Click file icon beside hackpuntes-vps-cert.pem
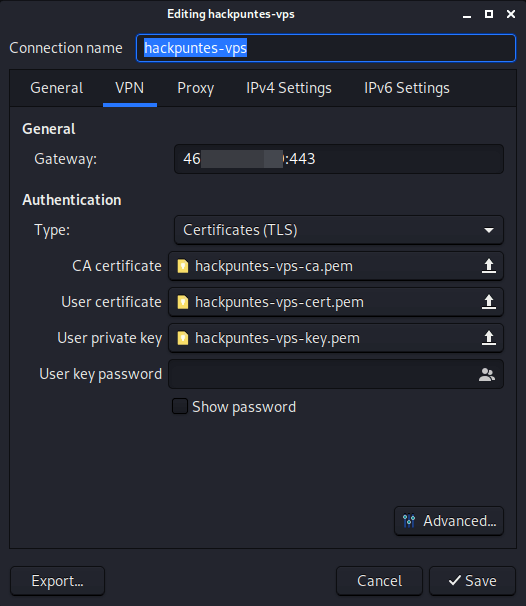526x606 pixels. [x=183, y=302]
